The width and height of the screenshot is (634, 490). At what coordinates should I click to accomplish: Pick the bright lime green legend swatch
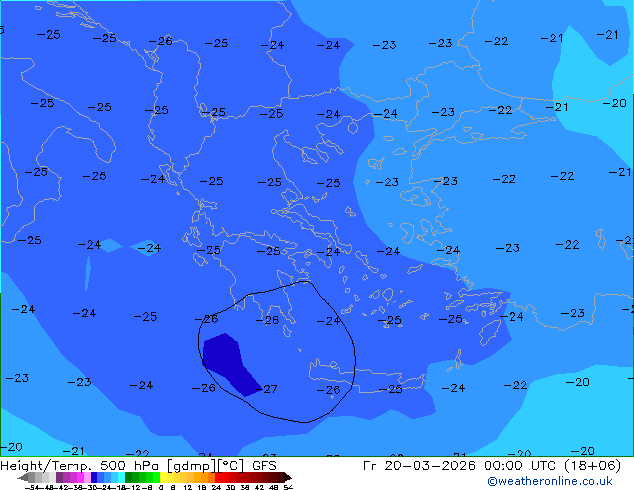pyautogui.click(x=156, y=477)
